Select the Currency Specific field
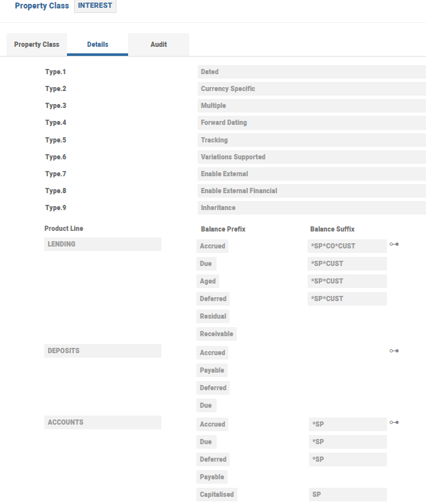Screen dimensions: 426x504 tap(311, 89)
